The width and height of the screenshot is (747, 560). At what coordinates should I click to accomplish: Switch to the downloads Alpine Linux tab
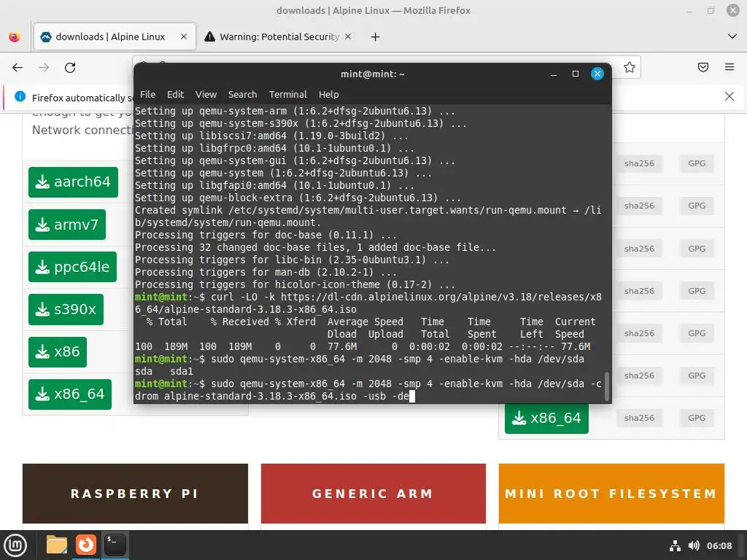(x=115, y=36)
